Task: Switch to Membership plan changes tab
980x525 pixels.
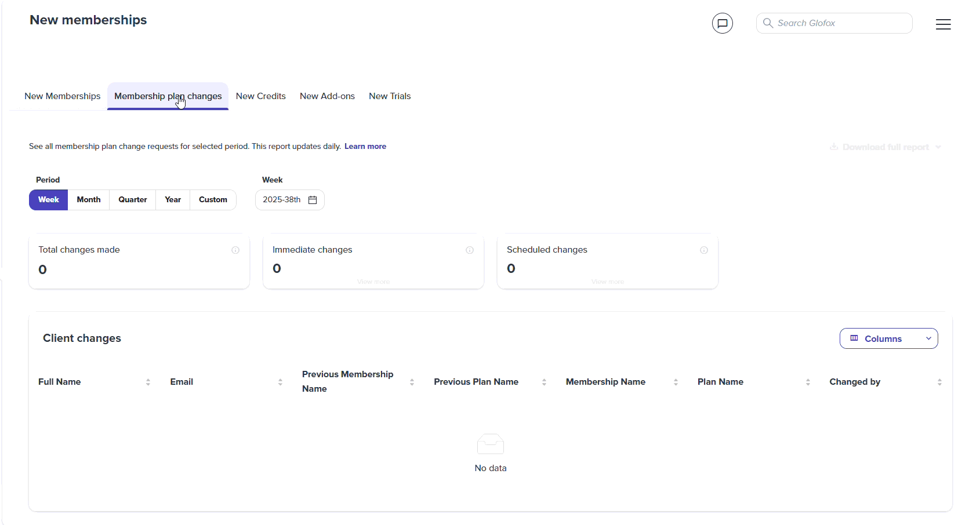Action: [168, 96]
